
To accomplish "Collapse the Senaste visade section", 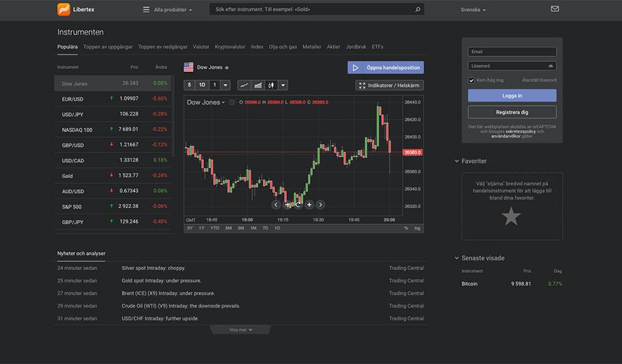I will [x=457, y=258].
